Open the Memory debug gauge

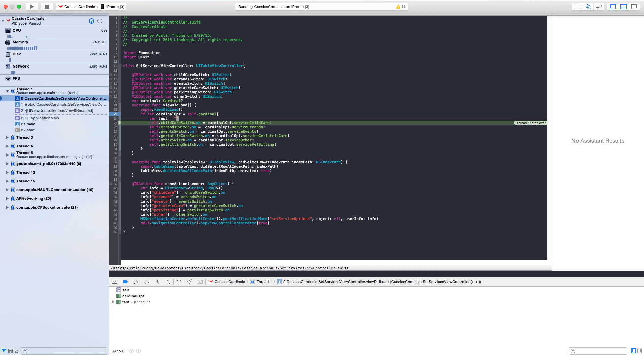click(54, 44)
